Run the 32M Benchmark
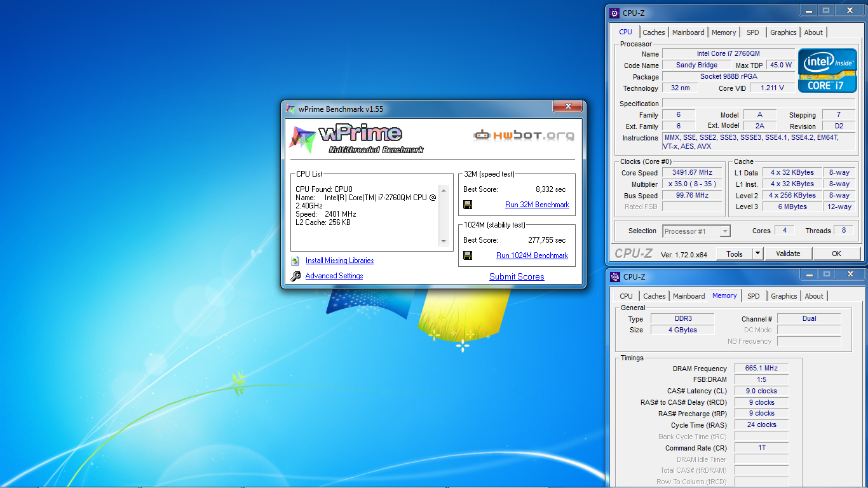Screen dimensions: 868x488 tap(537, 205)
